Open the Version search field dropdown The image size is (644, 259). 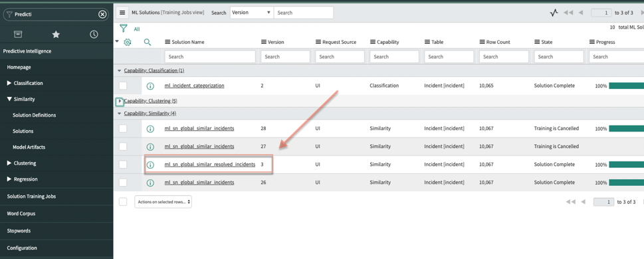(x=252, y=13)
